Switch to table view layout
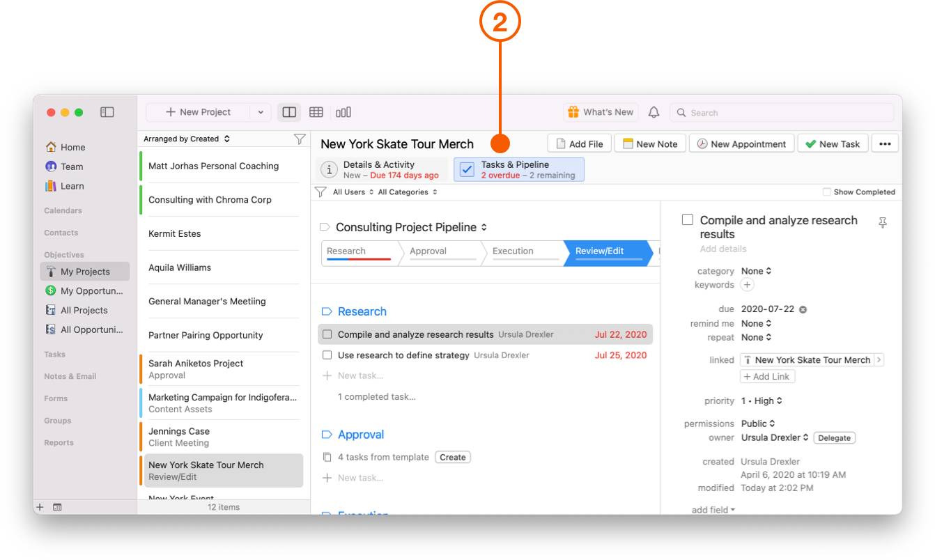The image size is (935, 560). pos(316,111)
